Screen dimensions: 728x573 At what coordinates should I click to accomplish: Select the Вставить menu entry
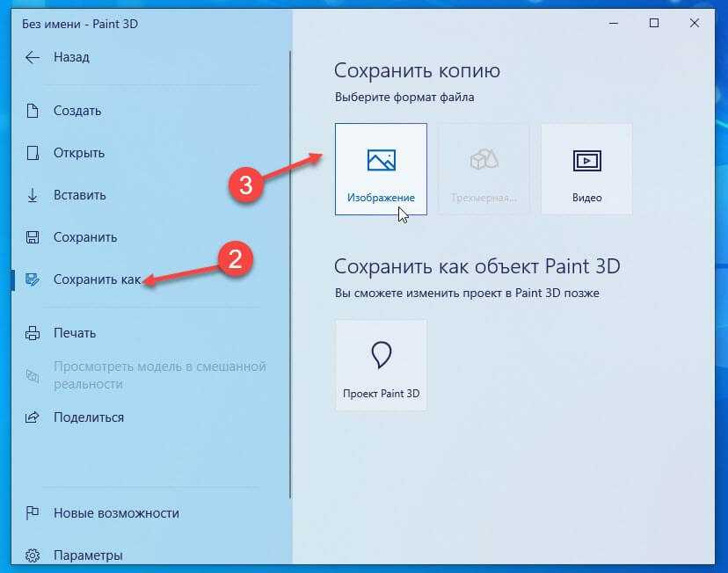click(79, 195)
